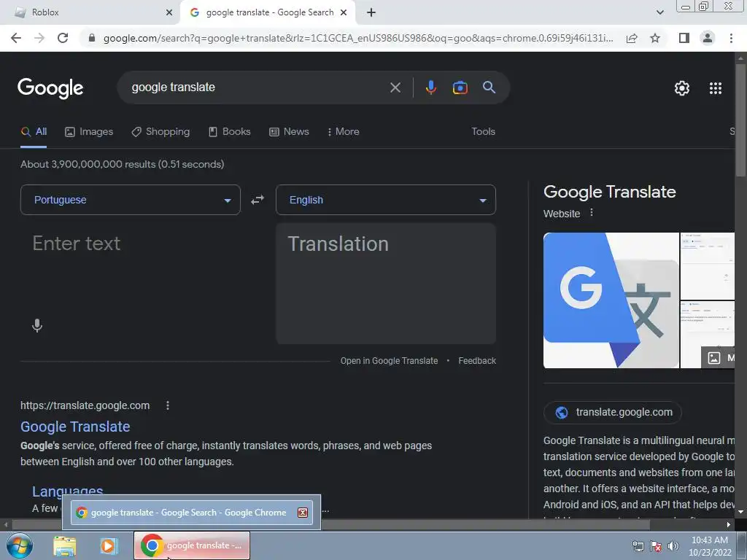This screenshot has width=747, height=560.
Task: Open the search Tools option
Action: [x=483, y=131]
